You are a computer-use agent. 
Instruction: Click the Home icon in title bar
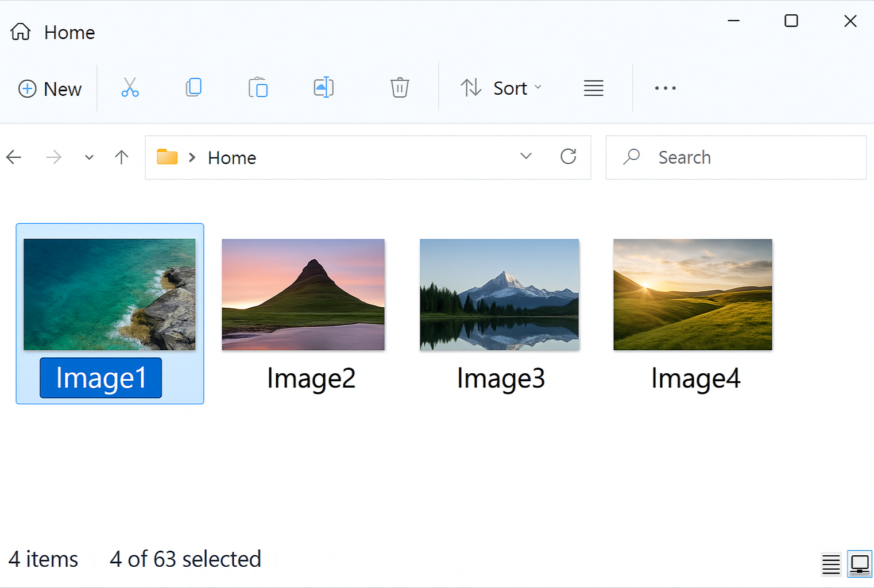21,32
